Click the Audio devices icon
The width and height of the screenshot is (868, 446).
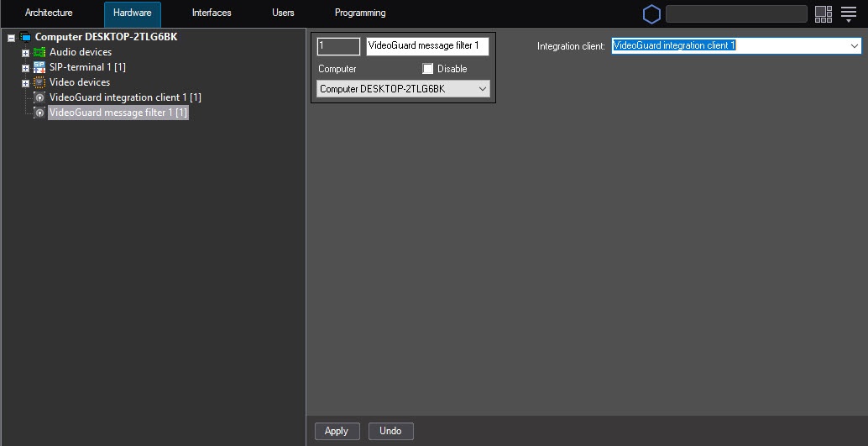coord(39,52)
